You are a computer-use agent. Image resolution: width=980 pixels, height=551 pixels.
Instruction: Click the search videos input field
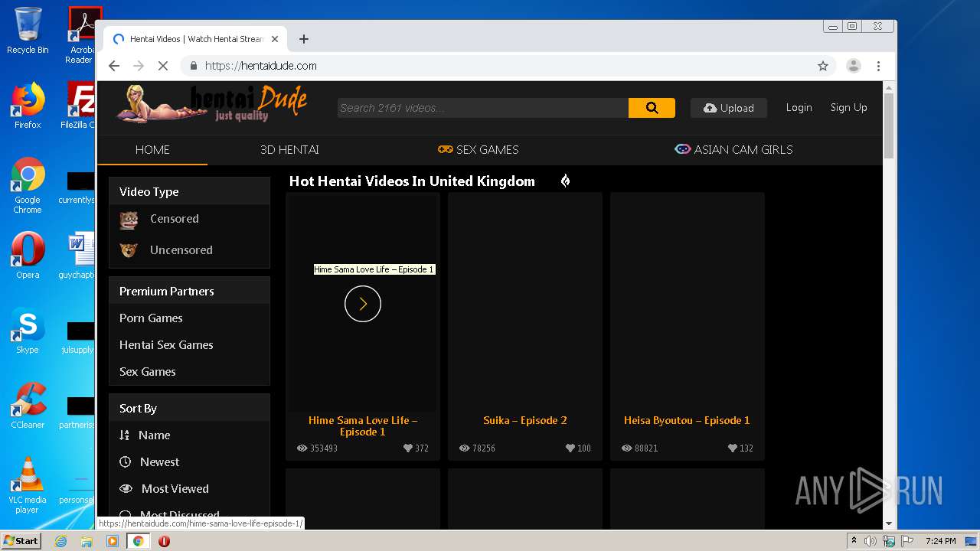482,108
